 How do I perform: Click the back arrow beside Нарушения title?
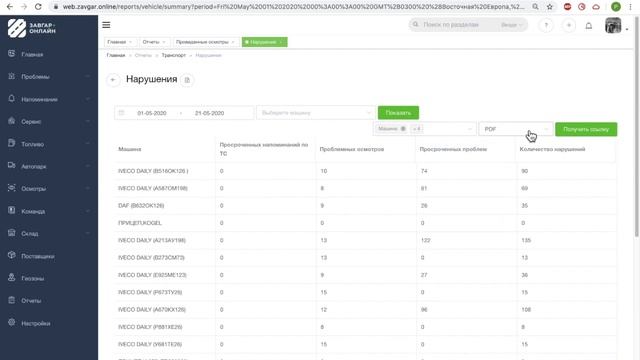pyautogui.click(x=113, y=80)
